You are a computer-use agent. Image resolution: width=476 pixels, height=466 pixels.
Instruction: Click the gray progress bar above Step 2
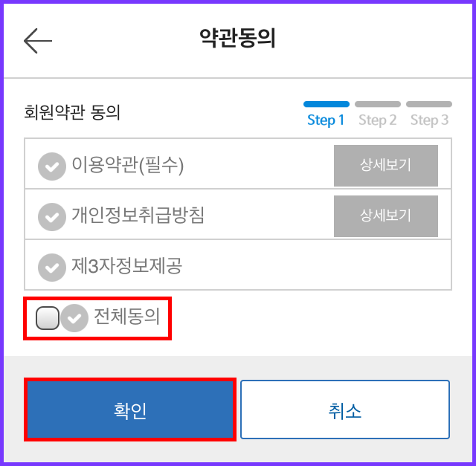(377, 105)
